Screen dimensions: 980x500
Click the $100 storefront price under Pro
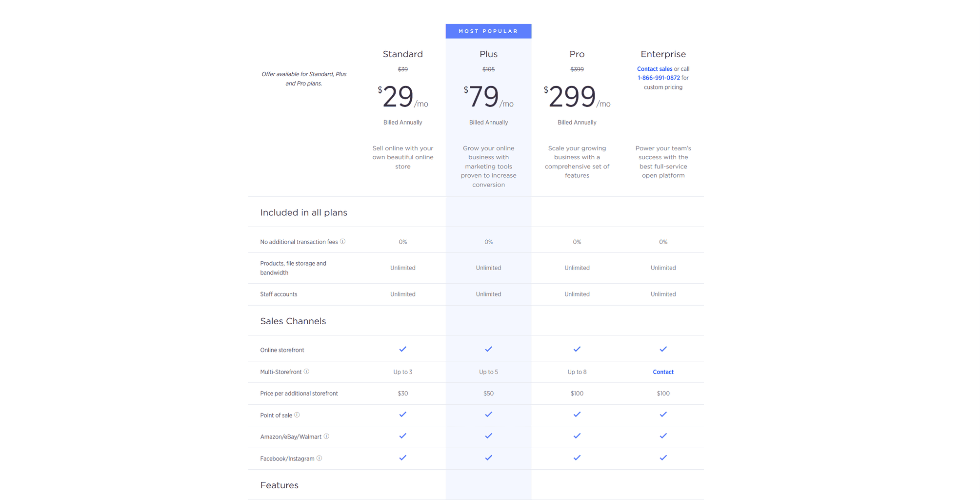577,394
